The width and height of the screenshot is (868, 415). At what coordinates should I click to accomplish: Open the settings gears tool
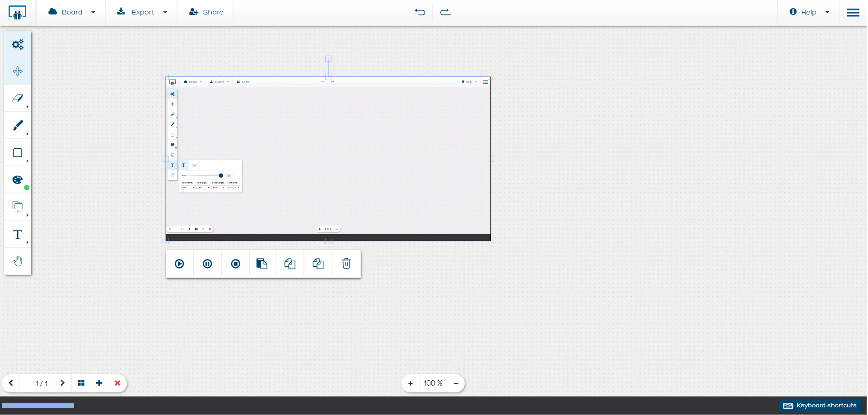18,44
